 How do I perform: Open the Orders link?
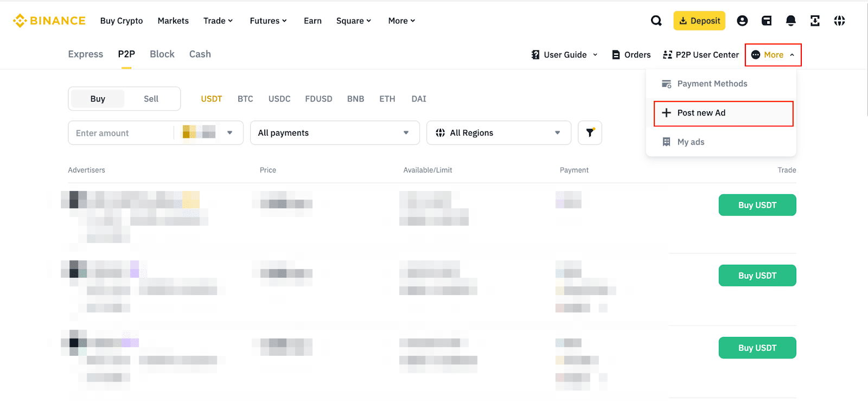(631, 55)
